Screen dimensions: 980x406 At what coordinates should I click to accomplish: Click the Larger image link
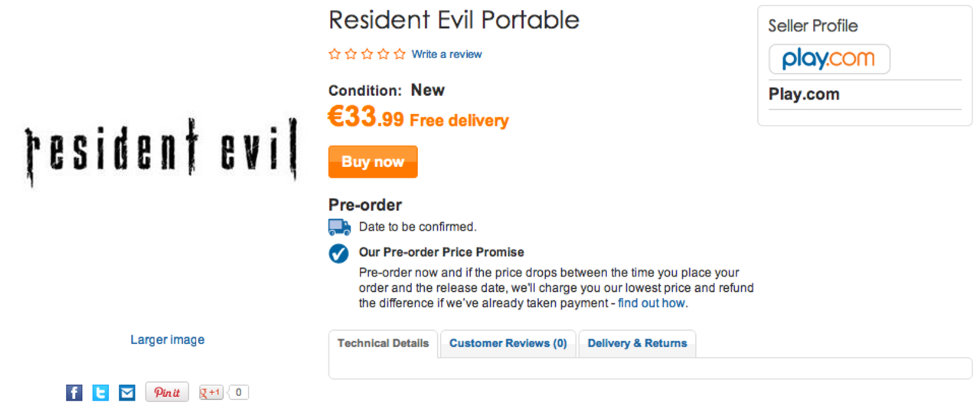(x=167, y=339)
